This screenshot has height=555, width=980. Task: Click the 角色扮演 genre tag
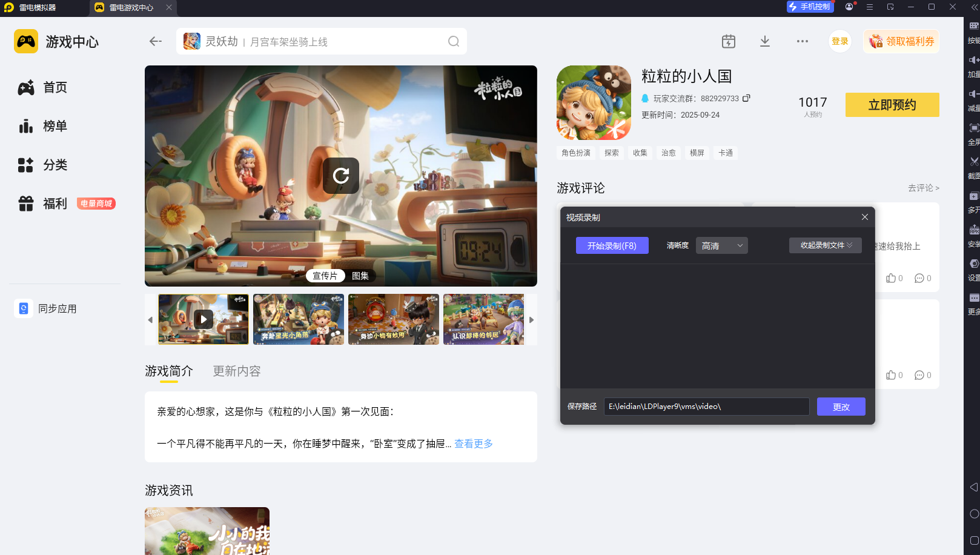tap(575, 153)
